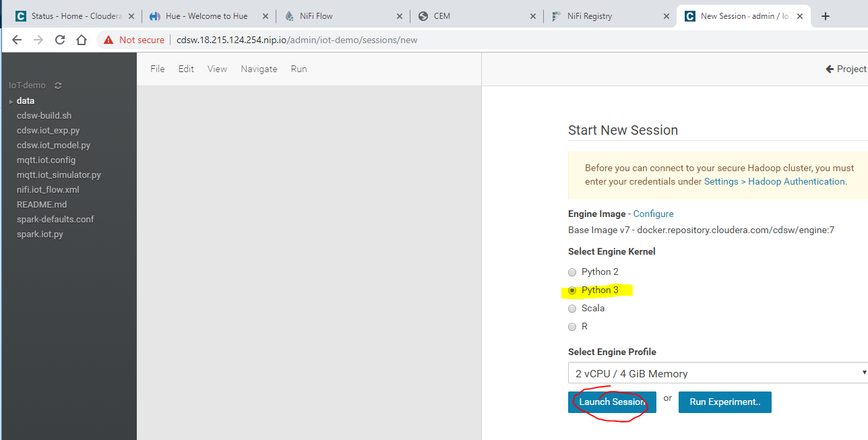Image resolution: width=868 pixels, height=440 pixels.
Task: Click the NiFi Flow droplet favicon
Action: [x=289, y=16]
